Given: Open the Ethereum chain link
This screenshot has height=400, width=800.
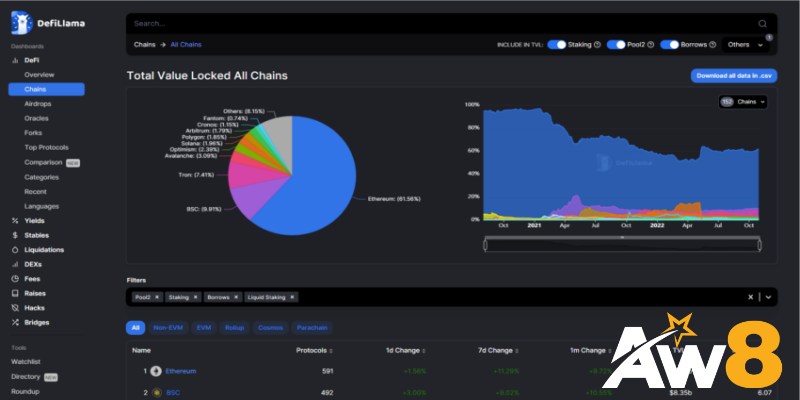Looking at the screenshot, I should (x=181, y=371).
